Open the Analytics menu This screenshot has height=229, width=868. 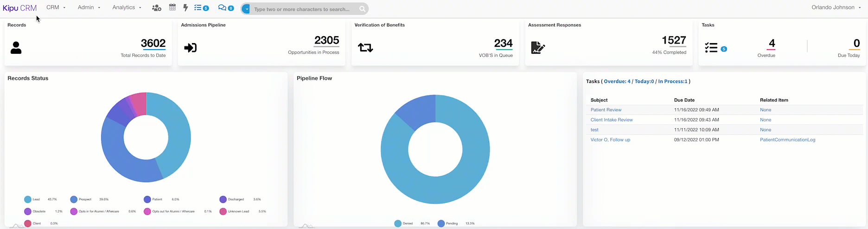point(127,7)
